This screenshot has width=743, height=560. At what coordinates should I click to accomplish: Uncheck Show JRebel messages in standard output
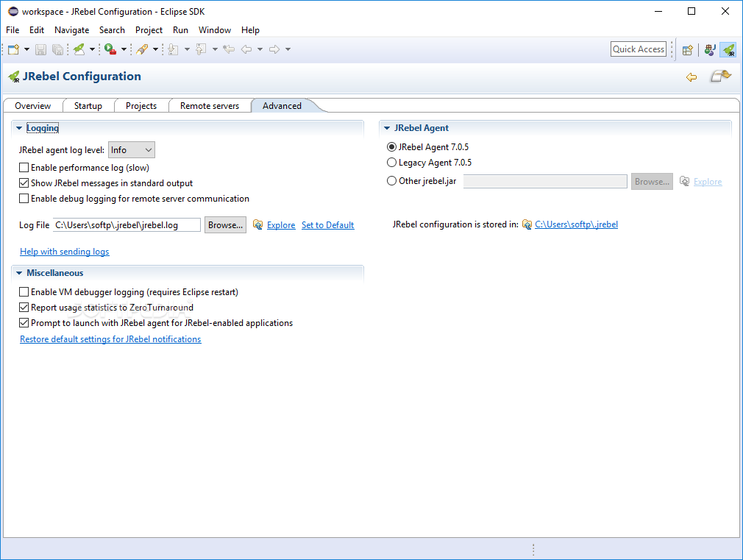pos(24,183)
